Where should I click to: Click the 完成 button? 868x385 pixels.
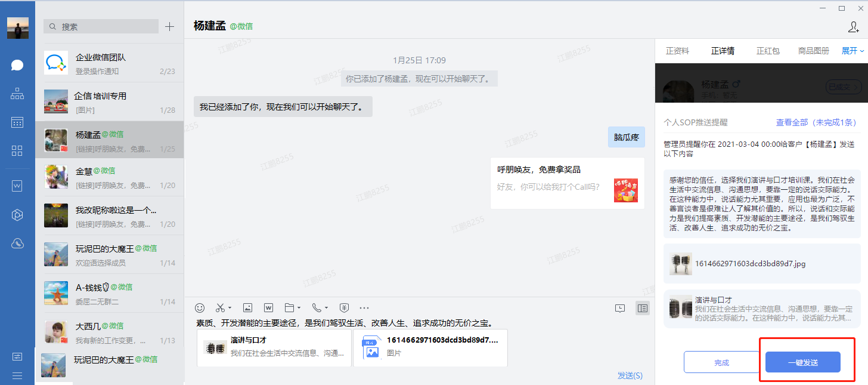click(x=721, y=362)
